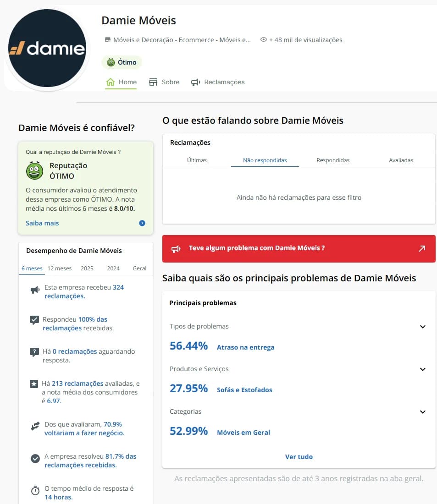Click the 0 reclamações text

tap(75, 351)
